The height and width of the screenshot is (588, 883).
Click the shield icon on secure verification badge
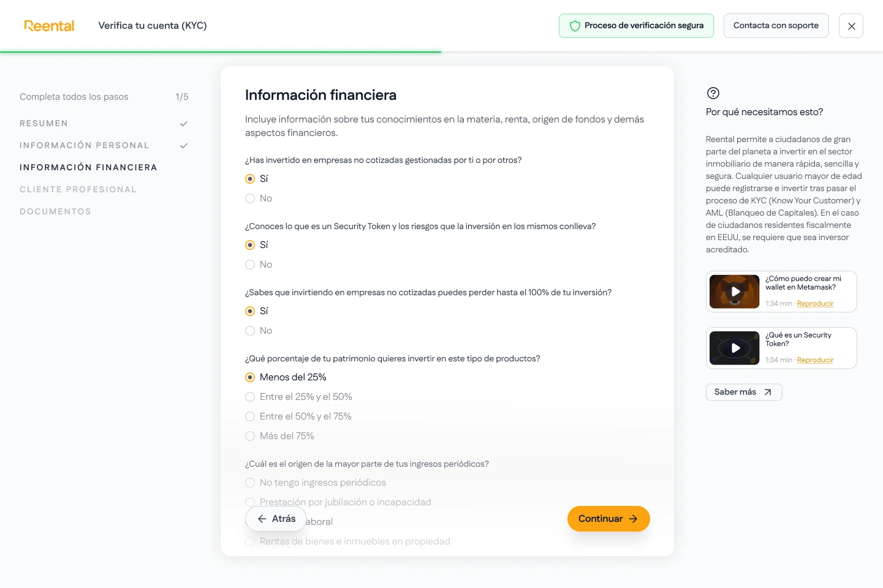[x=575, y=26]
